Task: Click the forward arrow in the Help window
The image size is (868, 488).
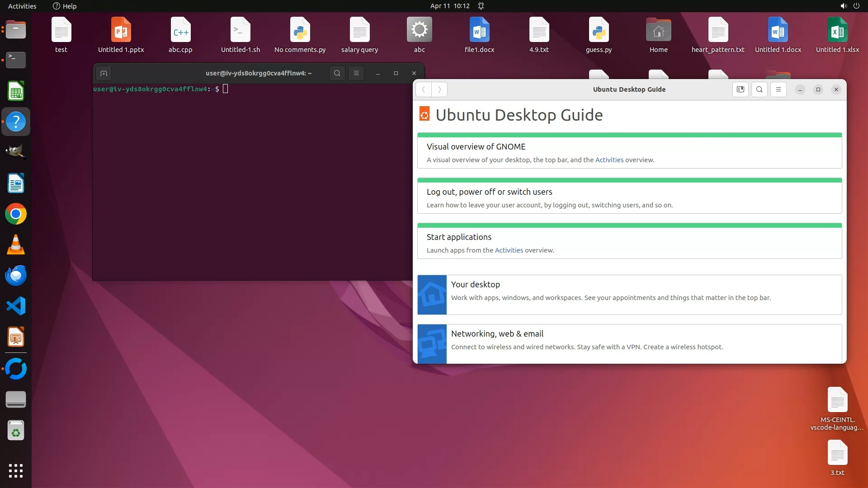Action: click(x=439, y=89)
